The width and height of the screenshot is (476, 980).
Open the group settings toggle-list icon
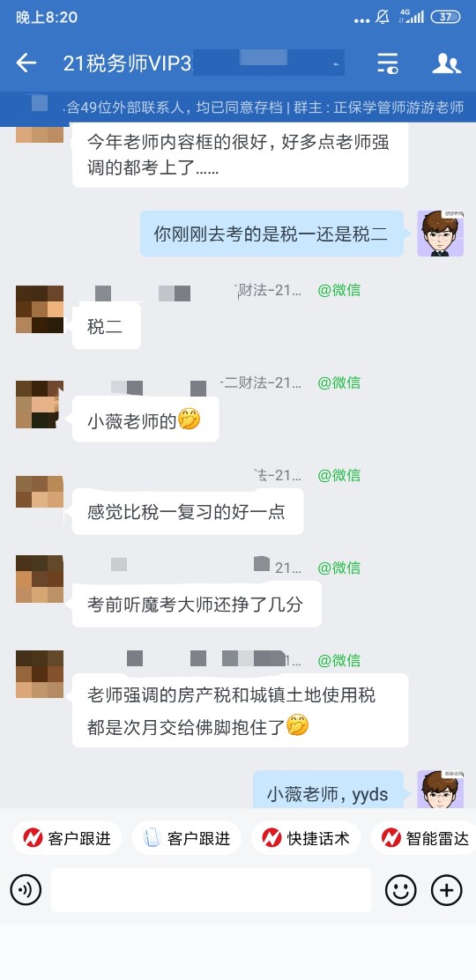(x=387, y=63)
